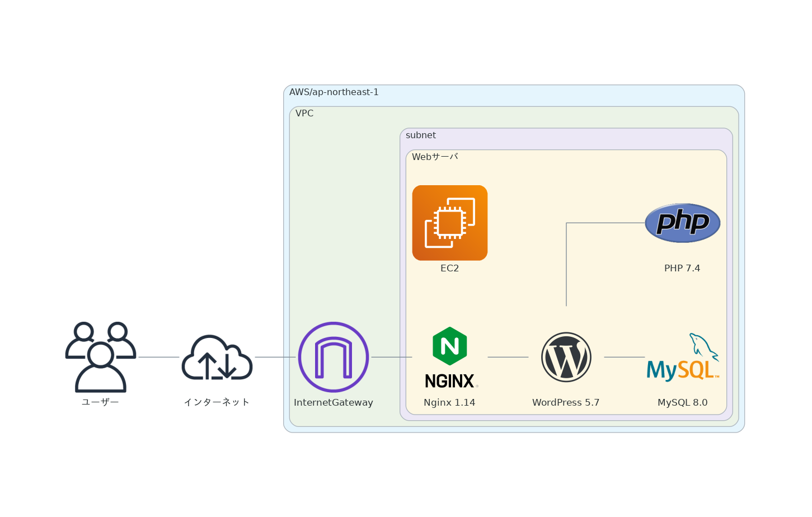Image resolution: width=812 pixels, height=517 pixels.
Task: Click the users group icon
Action: pyautogui.click(x=101, y=357)
